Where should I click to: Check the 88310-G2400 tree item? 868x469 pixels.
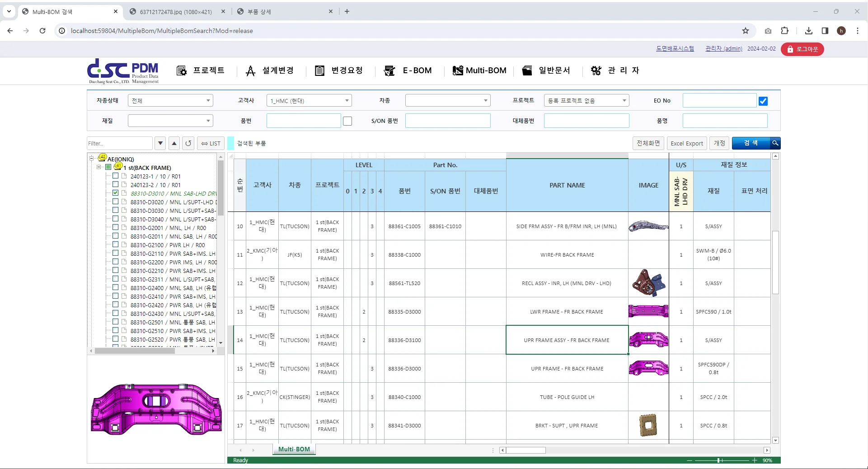coord(116,287)
